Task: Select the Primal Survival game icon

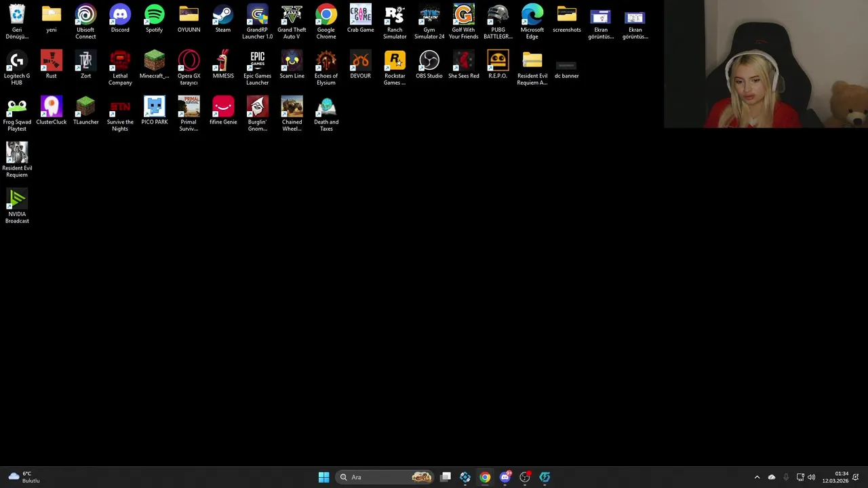Action: [189, 114]
